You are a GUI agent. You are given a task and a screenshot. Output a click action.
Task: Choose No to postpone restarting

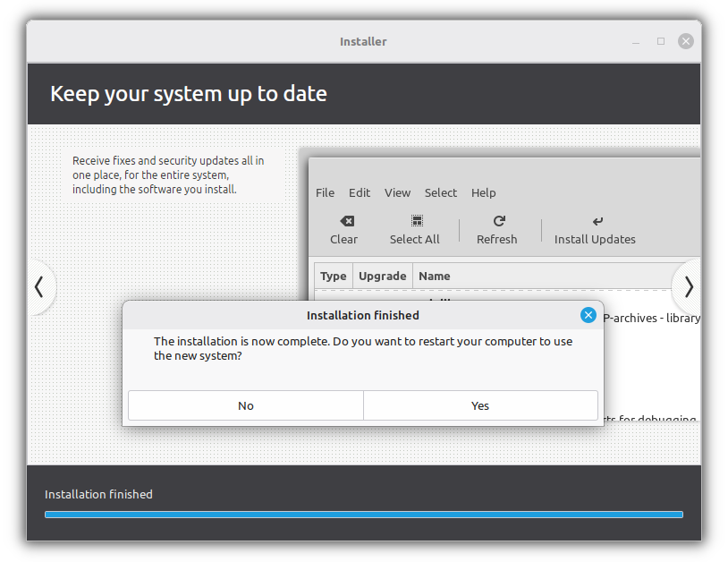(x=245, y=405)
